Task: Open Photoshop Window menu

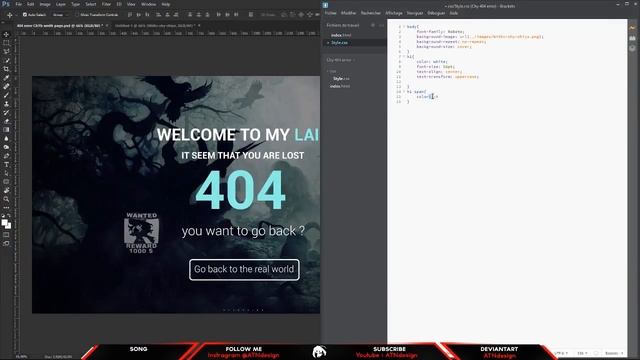Action: point(148,4)
